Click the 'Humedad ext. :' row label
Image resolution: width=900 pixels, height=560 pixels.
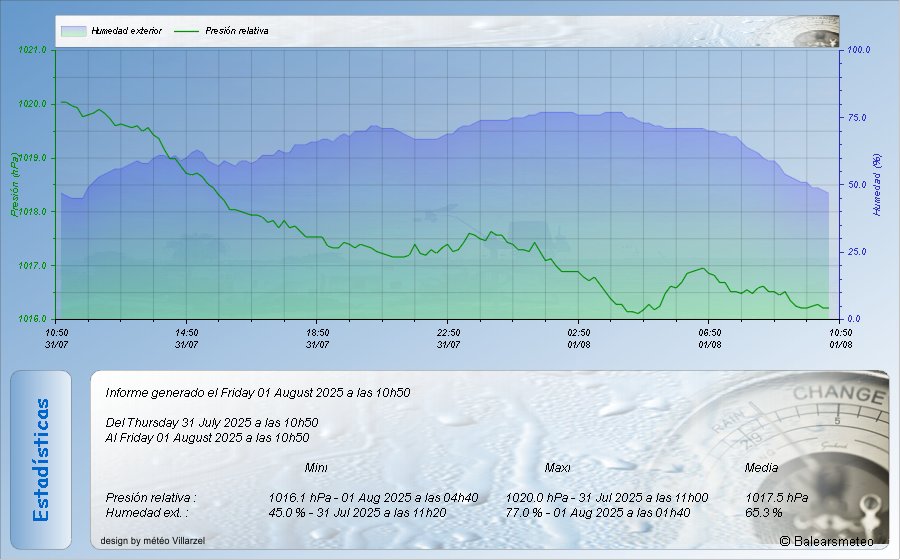pyautogui.click(x=146, y=512)
